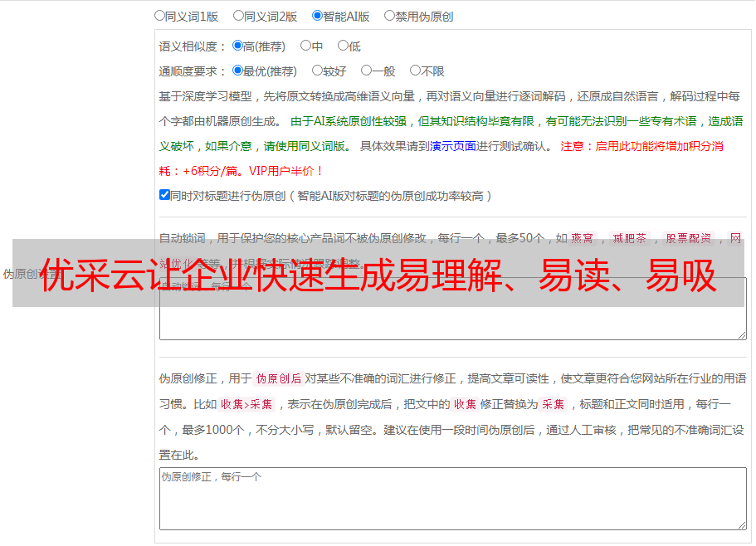Screen dimensions: 756x546
Task: Choose 通顺度要求 不限
Action: click(x=415, y=71)
